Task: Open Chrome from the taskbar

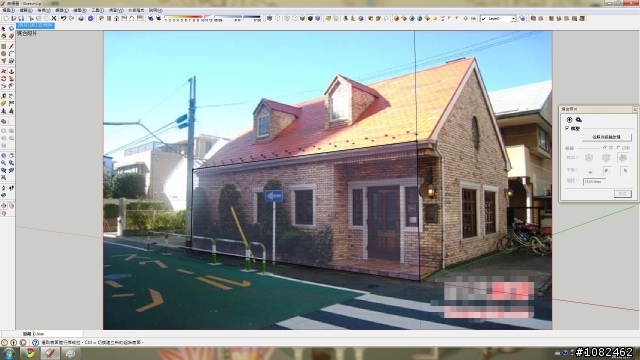Action: [x=29, y=353]
